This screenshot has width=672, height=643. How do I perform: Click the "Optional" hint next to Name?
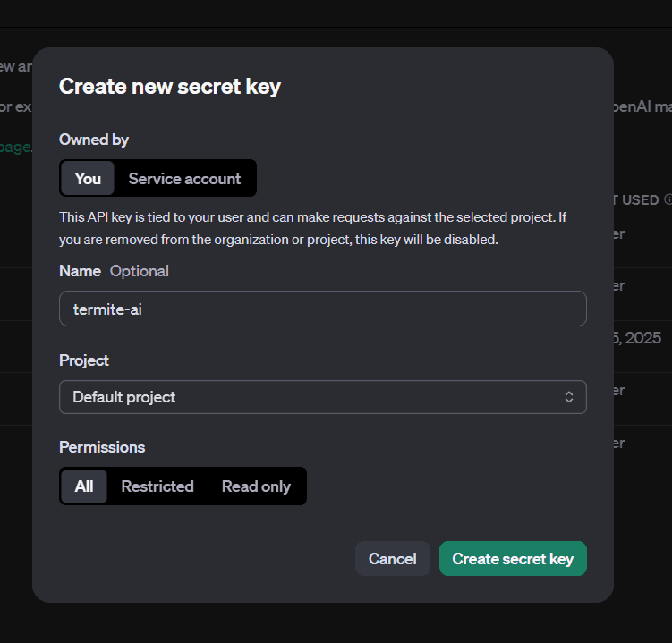(x=139, y=271)
